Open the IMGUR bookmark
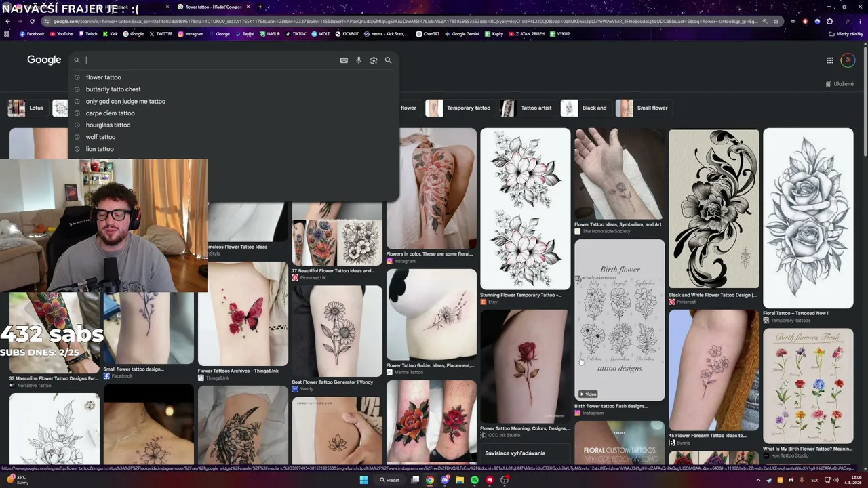Viewport: 868px width, 488px height. (270, 34)
